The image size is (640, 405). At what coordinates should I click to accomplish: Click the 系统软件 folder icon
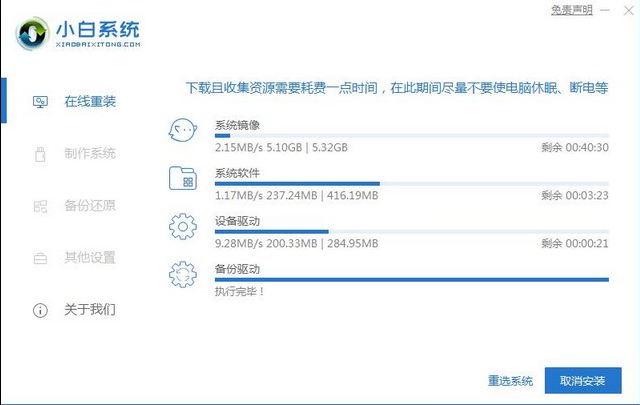pyautogui.click(x=183, y=179)
